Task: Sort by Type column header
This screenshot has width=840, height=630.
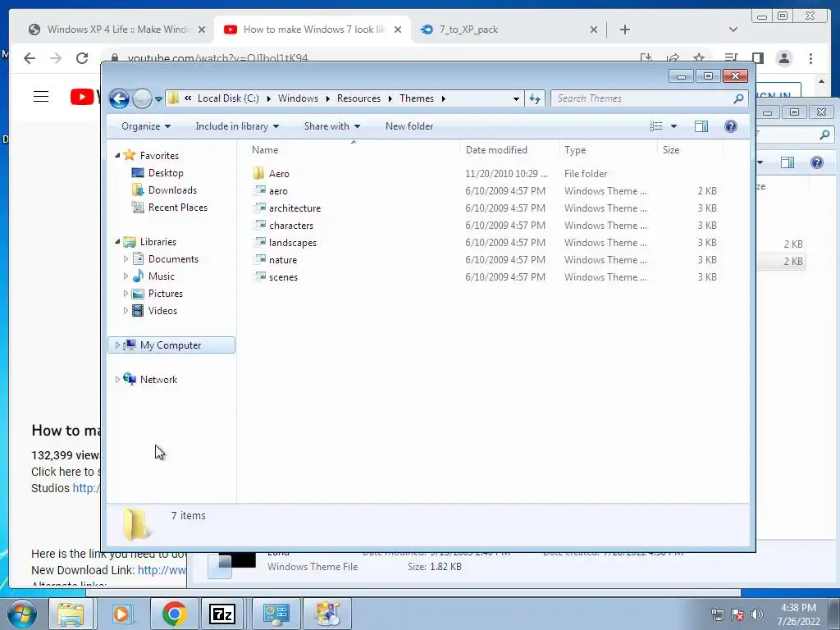Action: (x=608, y=150)
